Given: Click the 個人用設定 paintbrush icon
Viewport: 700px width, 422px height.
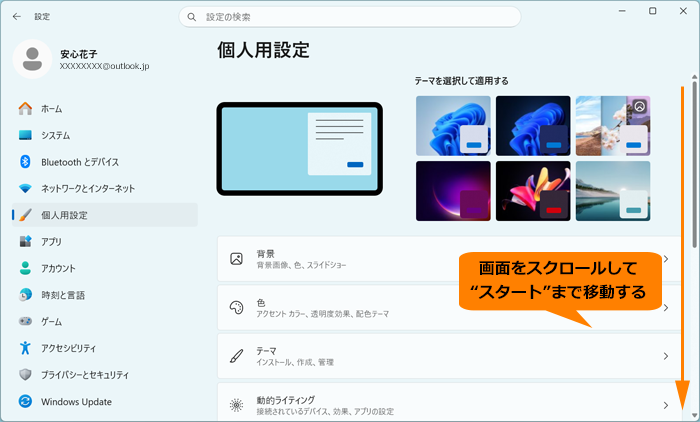Looking at the screenshot, I should coord(25,215).
